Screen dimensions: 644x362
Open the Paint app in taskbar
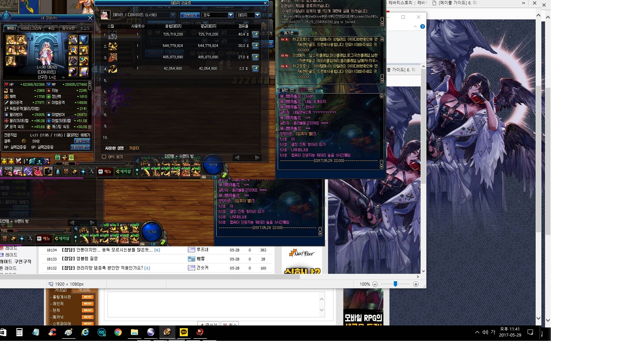69,332
